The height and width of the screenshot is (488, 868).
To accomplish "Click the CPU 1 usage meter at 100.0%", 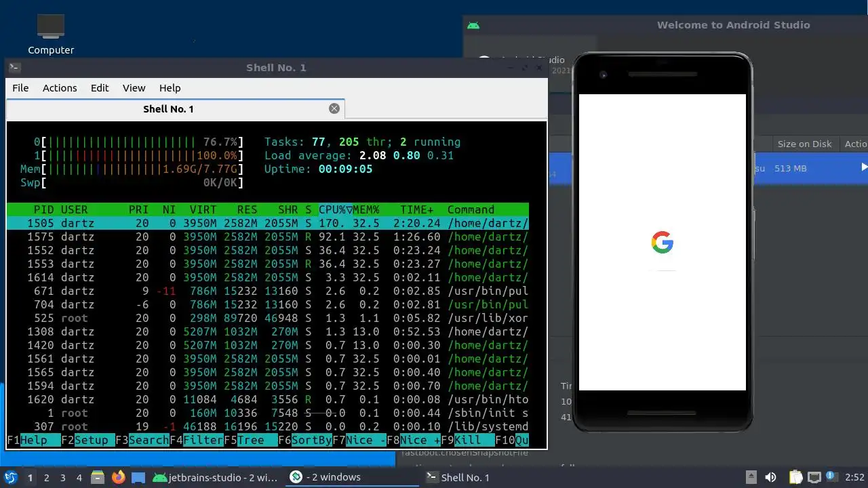I will tap(138, 155).
